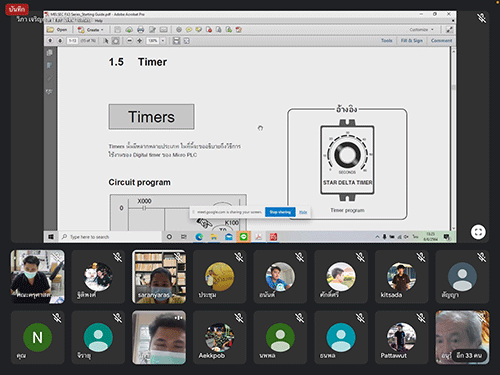The height and width of the screenshot is (375, 500).
Task: Select the green N avatar participant tile
Action: pos(38,337)
